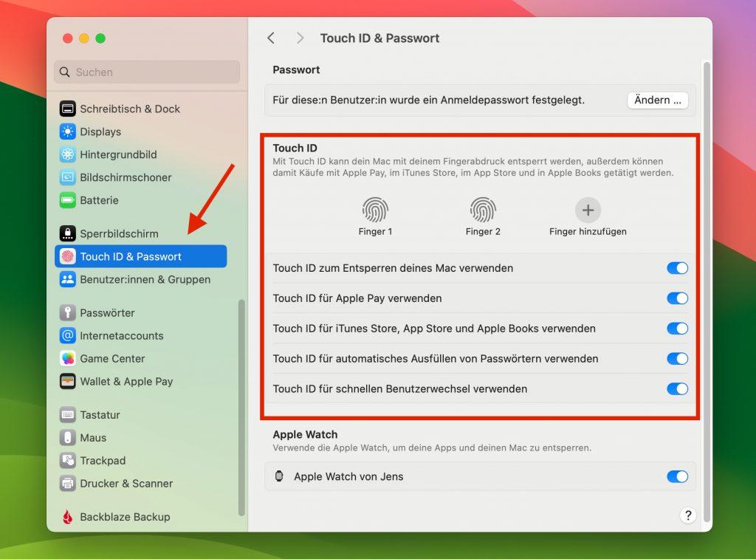Click the Apple Watch von Jens label
Screen dimensions: 756x559
pos(348,476)
